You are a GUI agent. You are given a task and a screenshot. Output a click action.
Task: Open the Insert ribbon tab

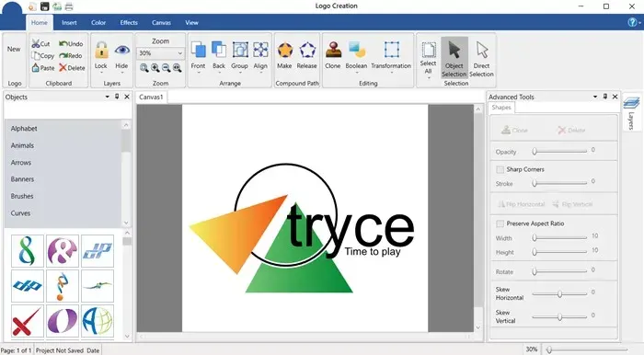pos(69,23)
